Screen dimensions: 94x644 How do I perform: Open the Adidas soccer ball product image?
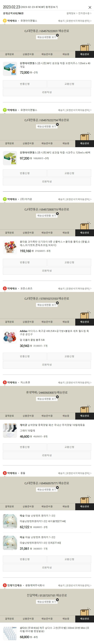[10, 337]
